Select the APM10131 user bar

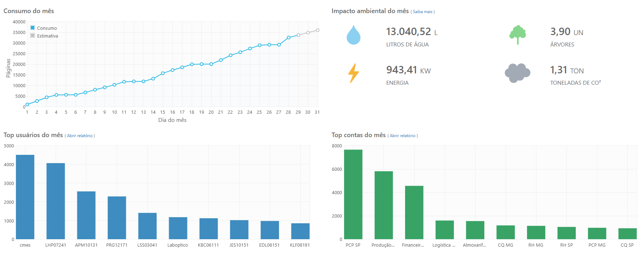[x=86, y=215]
